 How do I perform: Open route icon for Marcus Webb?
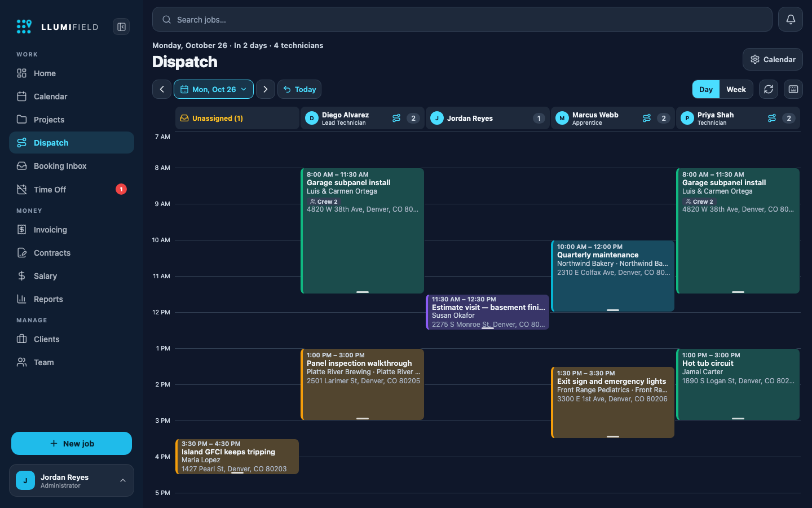[x=647, y=118]
